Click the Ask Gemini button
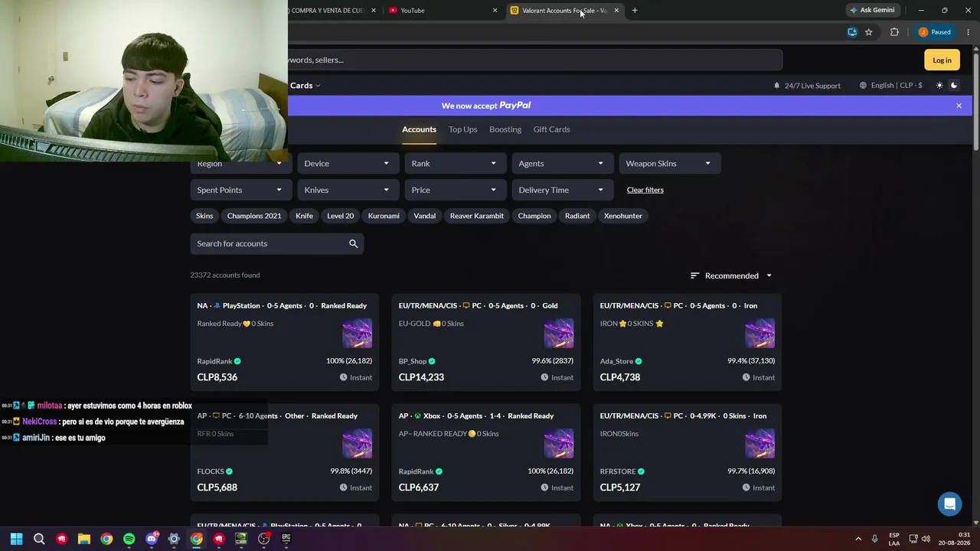980x551 pixels. pyautogui.click(x=872, y=10)
